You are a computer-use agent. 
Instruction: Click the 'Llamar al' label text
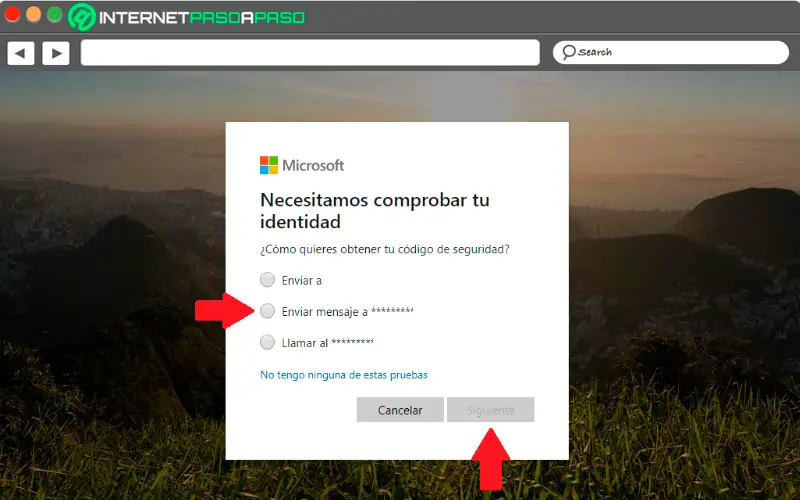click(305, 343)
